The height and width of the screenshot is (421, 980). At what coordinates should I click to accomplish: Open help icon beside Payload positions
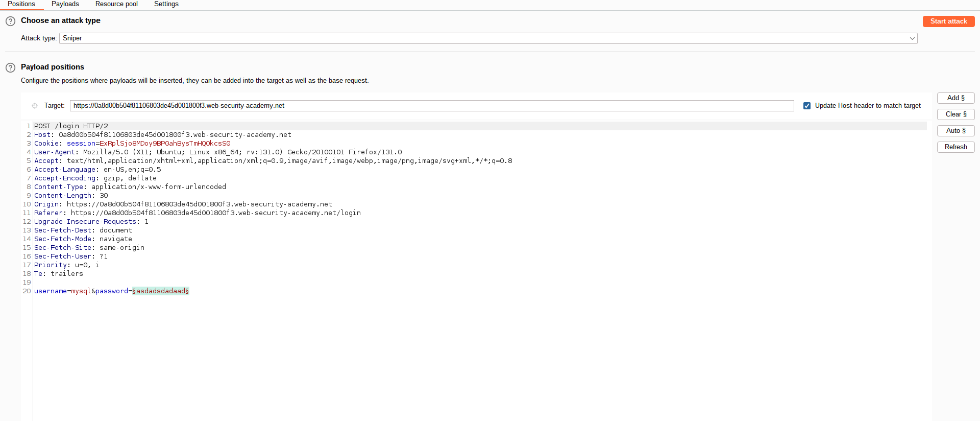point(10,67)
